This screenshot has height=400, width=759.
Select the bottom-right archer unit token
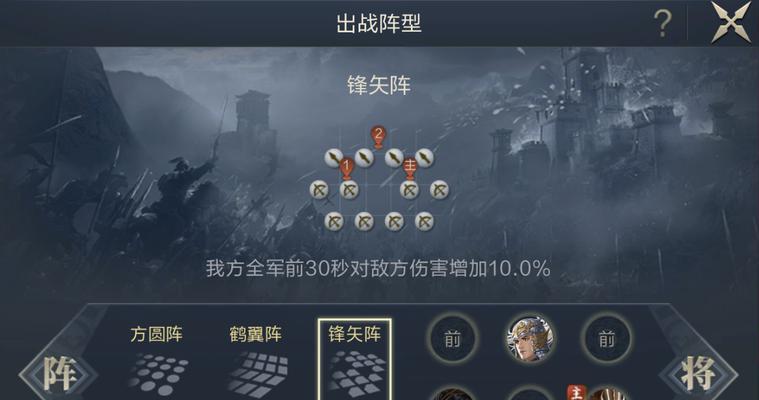pyautogui.click(x=424, y=222)
